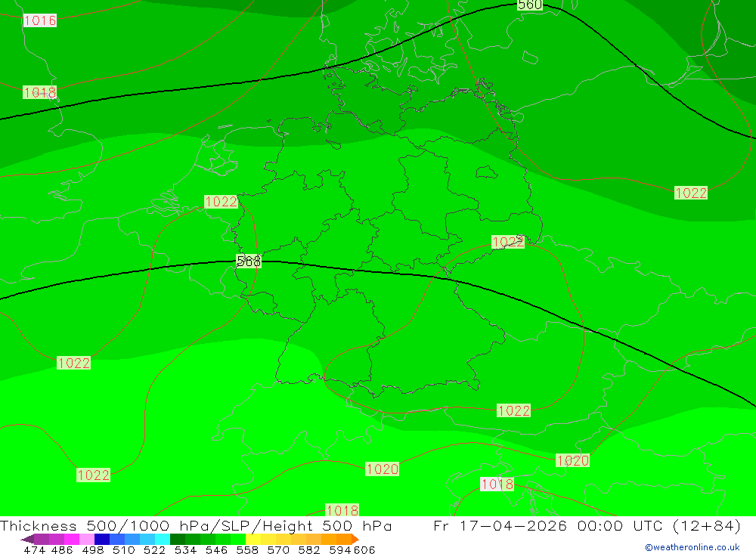The width and height of the screenshot is (756, 554).
Task: Click the 1020 label beside the 1018 Adriatic label
Action: point(572,460)
